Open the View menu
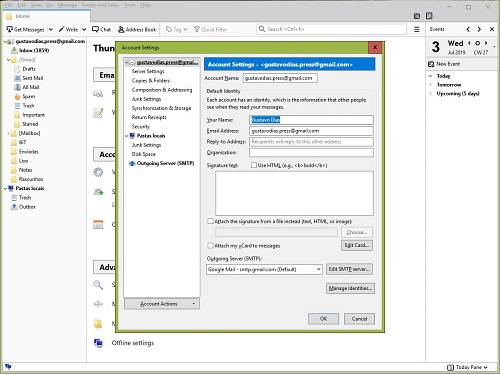Image resolution: width=500 pixels, height=374 pixels. tap(36, 5)
